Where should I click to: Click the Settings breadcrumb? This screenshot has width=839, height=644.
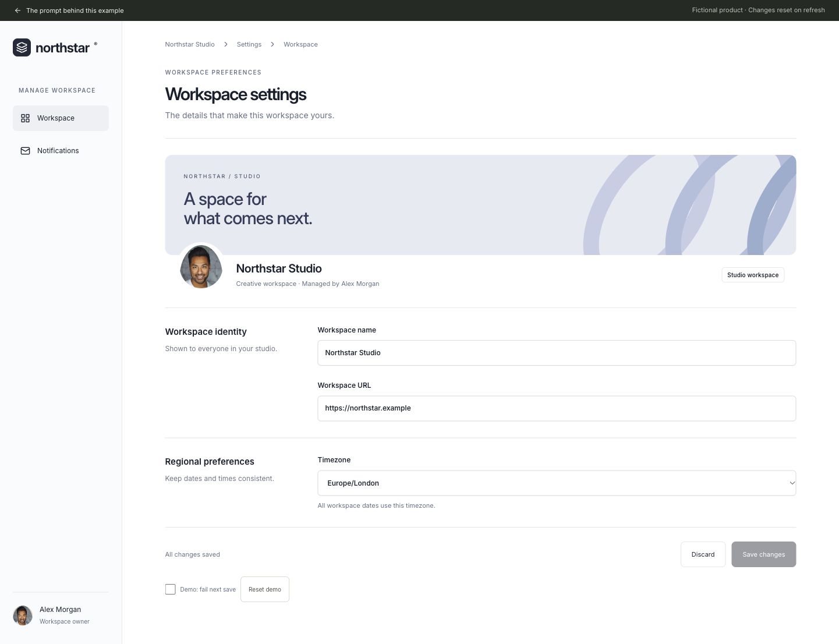(x=249, y=44)
